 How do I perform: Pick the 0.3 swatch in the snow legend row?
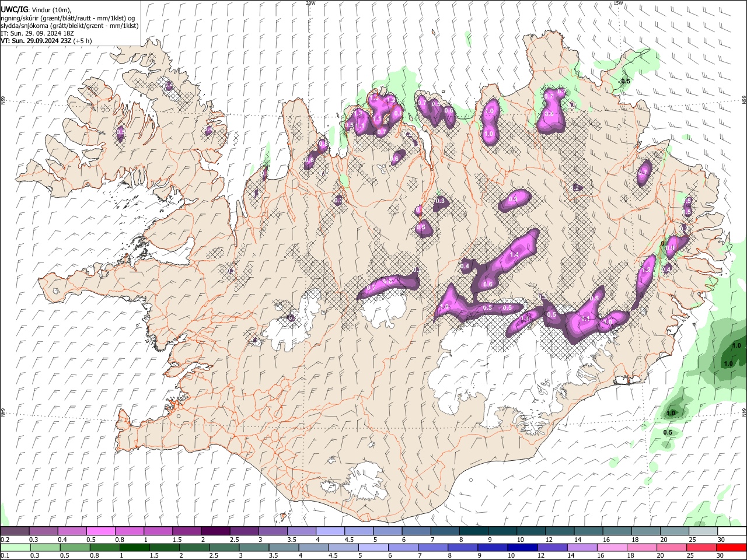tap(43, 531)
